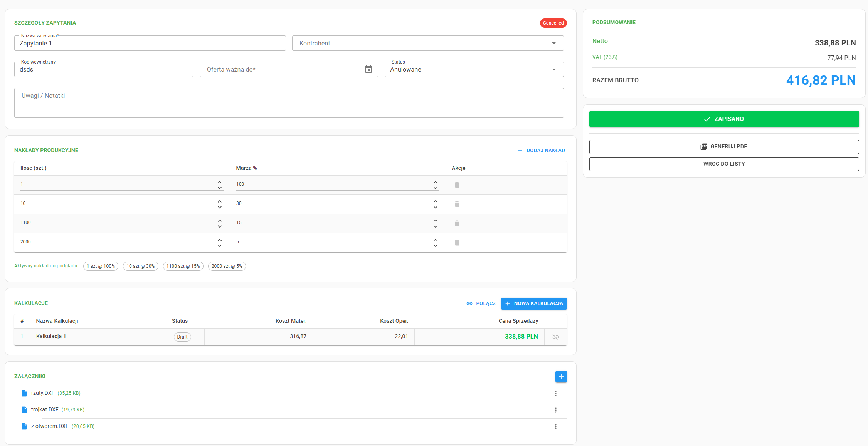Increase quantity of the 10 szt. row
Image resolution: width=868 pixels, height=446 pixels.
coord(220,201)
